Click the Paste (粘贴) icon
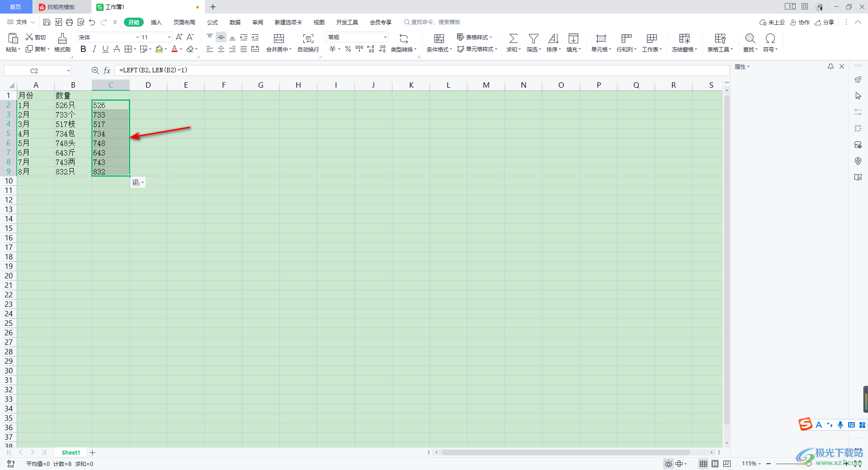The height and width of the screenshot is (470, 868). (13, 38)
